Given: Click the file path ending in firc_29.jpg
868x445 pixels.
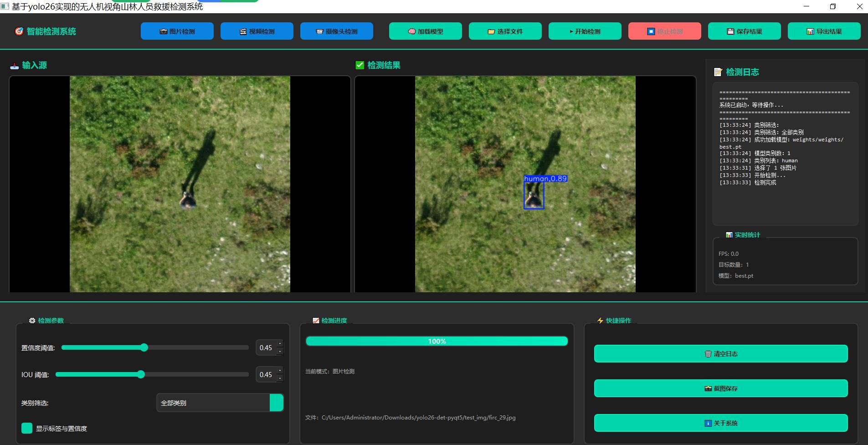Looking at the screenshot, I should click(x=411, y=418).
